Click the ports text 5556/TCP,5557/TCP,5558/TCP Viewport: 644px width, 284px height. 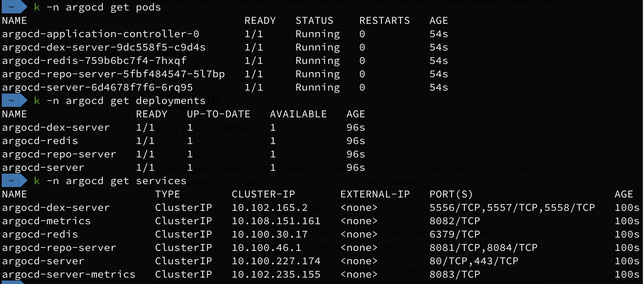(512, 208)
